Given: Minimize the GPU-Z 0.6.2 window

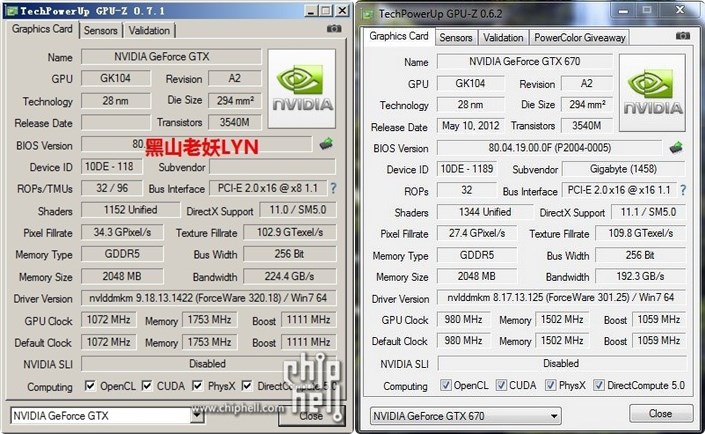Looking at the screenshot, I should tap(623, 10).
